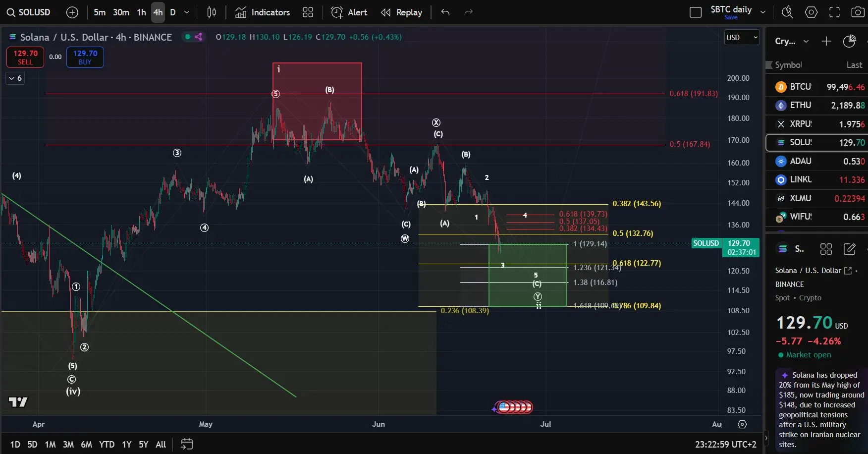Screen dimensions: 868x454
Task: Click the 129.70 SELL button
Action: click(x=25, y=57)
